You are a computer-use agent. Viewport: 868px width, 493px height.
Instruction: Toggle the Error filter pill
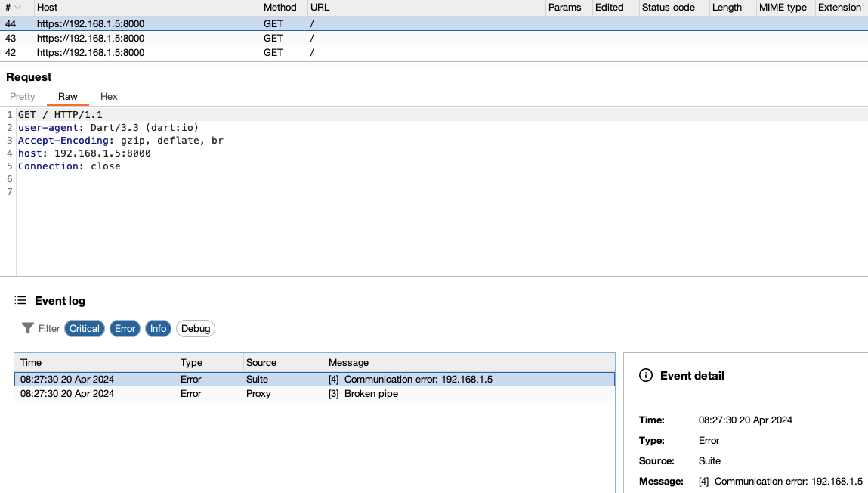point(125,328)
